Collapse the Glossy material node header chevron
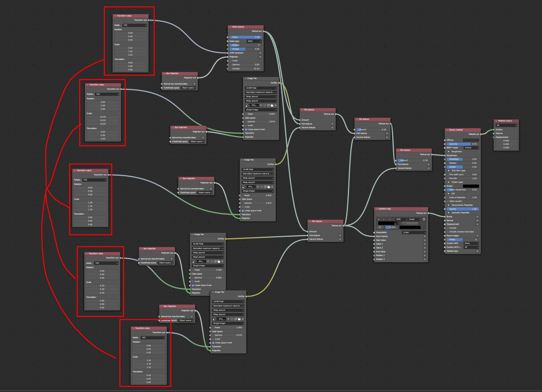Image resolution: width=542 pixels, height=392 pixels. (x=447, y=130)
